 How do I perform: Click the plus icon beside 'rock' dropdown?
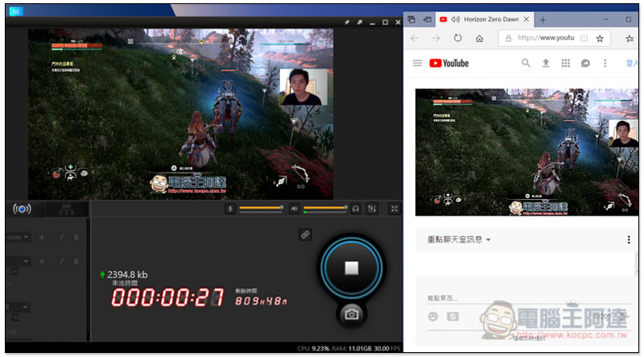click(x=42, y=237)
